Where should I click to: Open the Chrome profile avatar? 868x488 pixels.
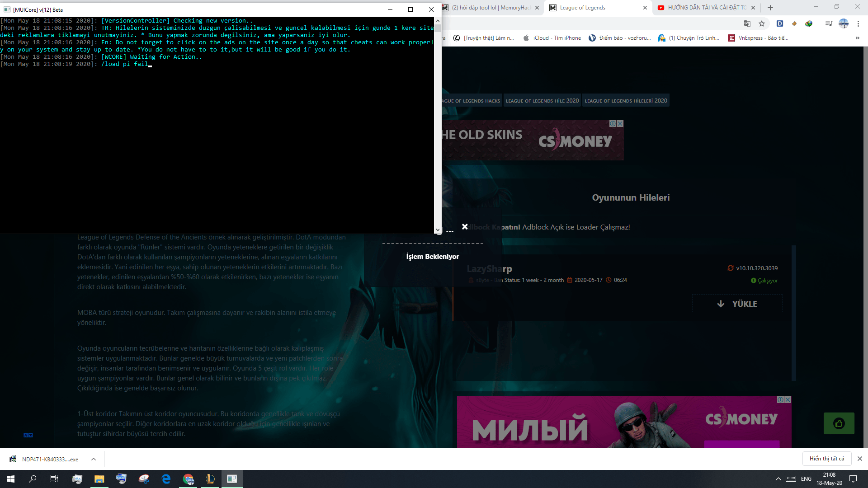(844, 23)
